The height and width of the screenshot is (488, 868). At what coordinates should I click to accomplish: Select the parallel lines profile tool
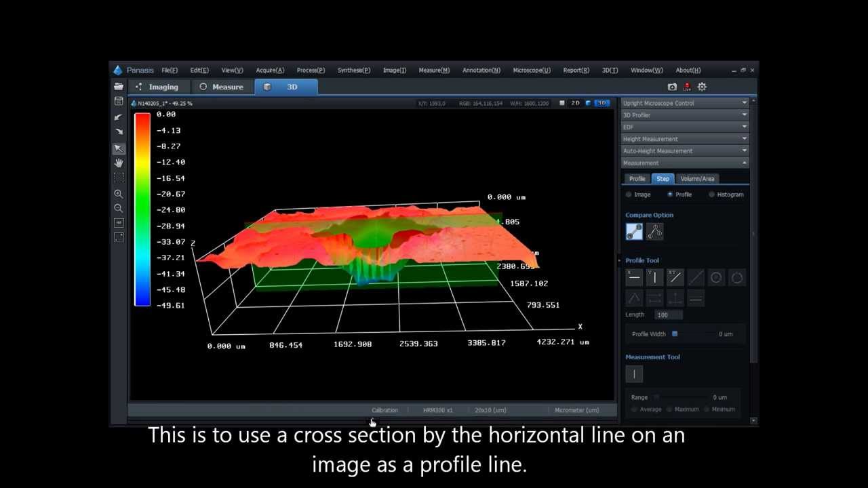696,298
